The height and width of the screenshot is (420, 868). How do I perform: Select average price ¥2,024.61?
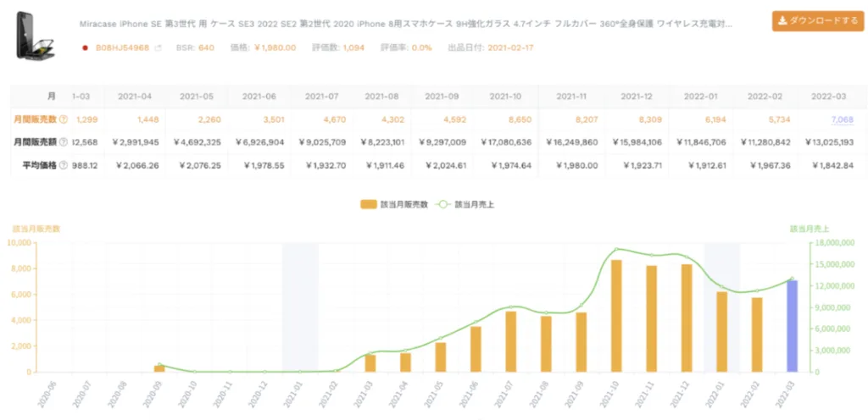tap(444, 166)
